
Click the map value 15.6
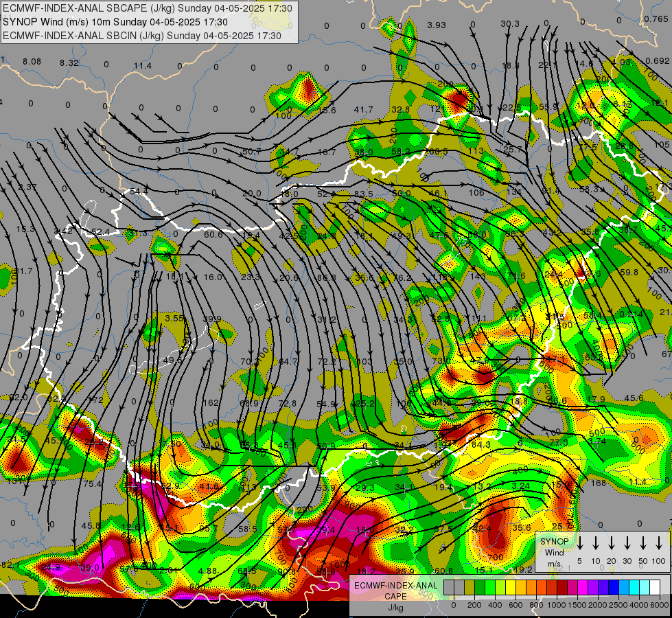coord(327,111)
